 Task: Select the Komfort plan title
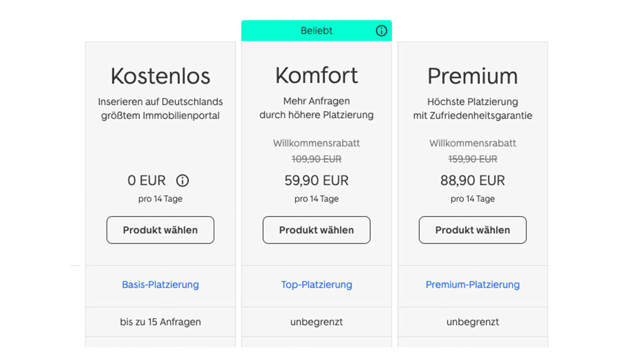pyautogui.click(x=317, y=76)
